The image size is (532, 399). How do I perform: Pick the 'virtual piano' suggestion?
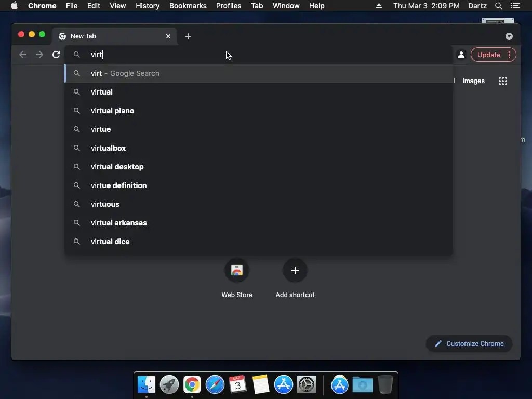click(259, 111)
